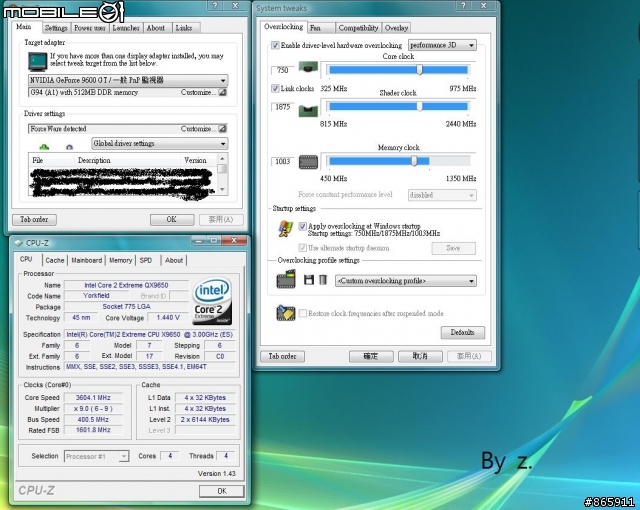
Task: Toggle Use alternate startup daemon checkbox
Action: [x=302, y=248]
